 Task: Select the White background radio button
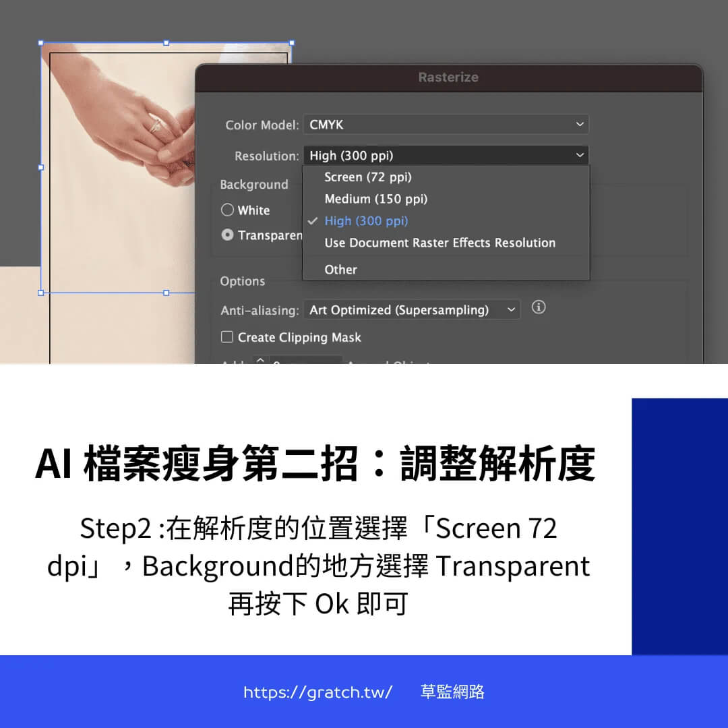[x=228, y=210]
